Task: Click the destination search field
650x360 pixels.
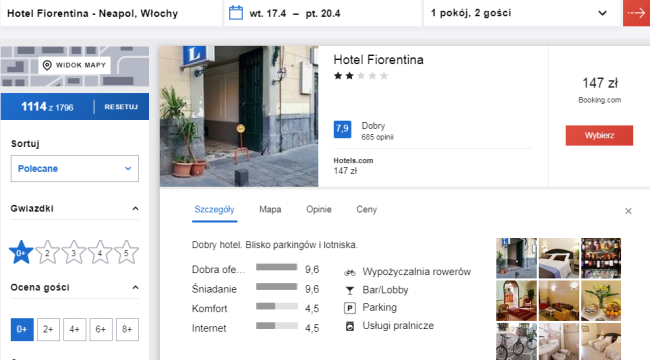Action: 111,13
